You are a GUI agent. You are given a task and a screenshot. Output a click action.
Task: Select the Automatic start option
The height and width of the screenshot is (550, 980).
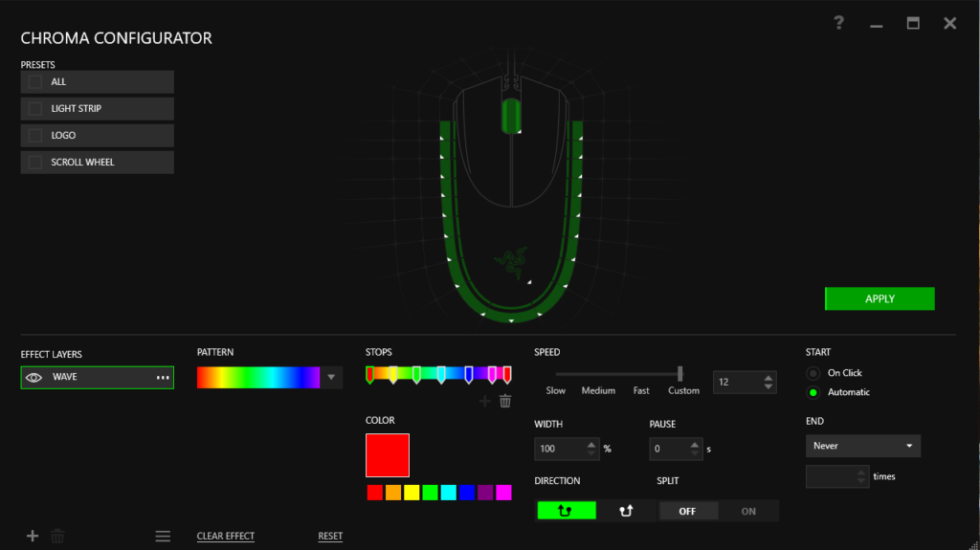pyautogui.click(x=813, y=392)
